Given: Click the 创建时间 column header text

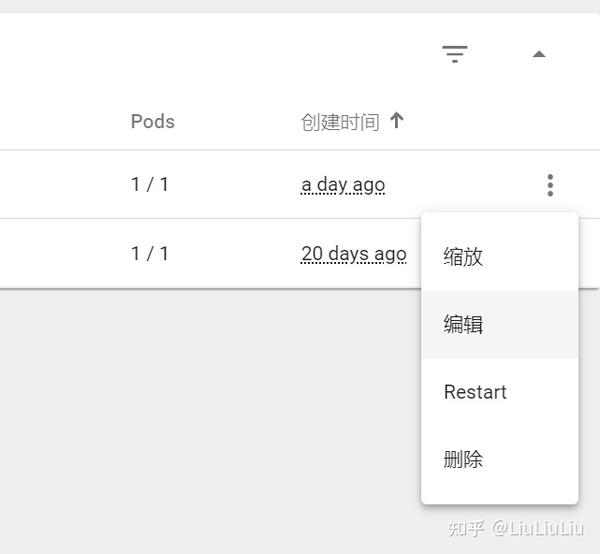Looking at the screenshot, I should [340, 122].
